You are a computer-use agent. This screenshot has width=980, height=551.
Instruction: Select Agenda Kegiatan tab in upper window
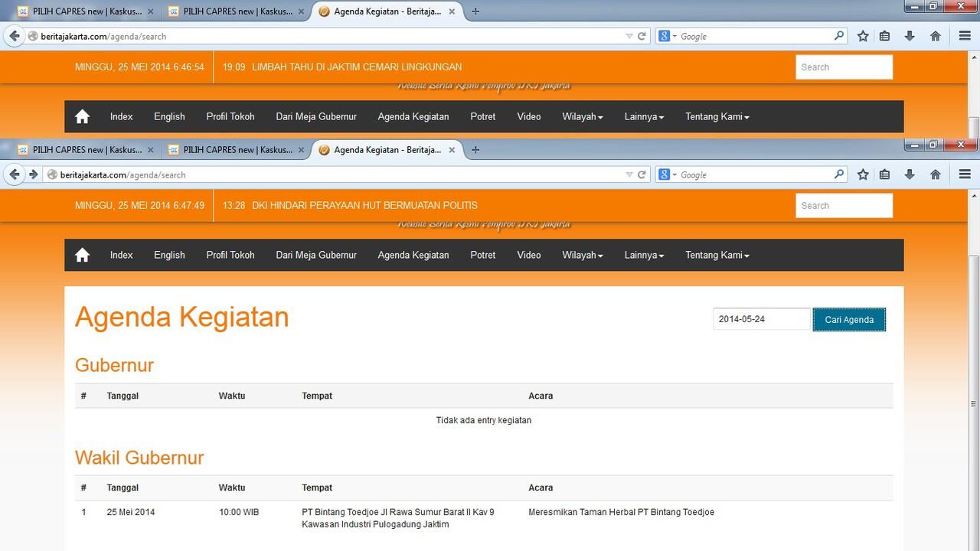click(x=387, y=11)
